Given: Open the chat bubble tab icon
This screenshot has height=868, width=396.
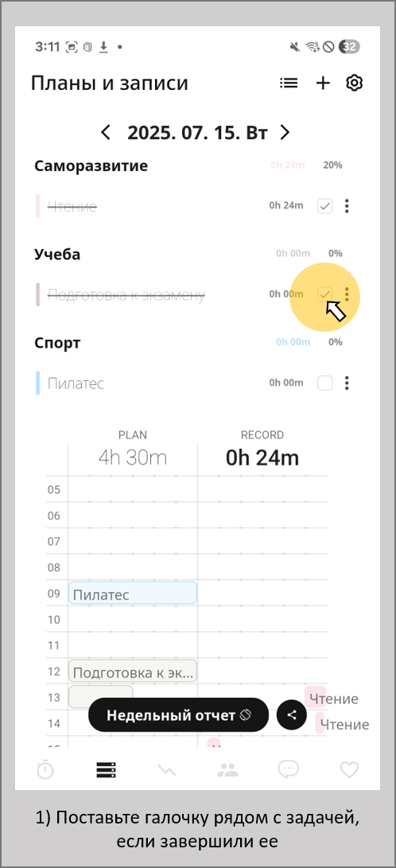Looking at the screenshot, I should (x=288, y=769).
